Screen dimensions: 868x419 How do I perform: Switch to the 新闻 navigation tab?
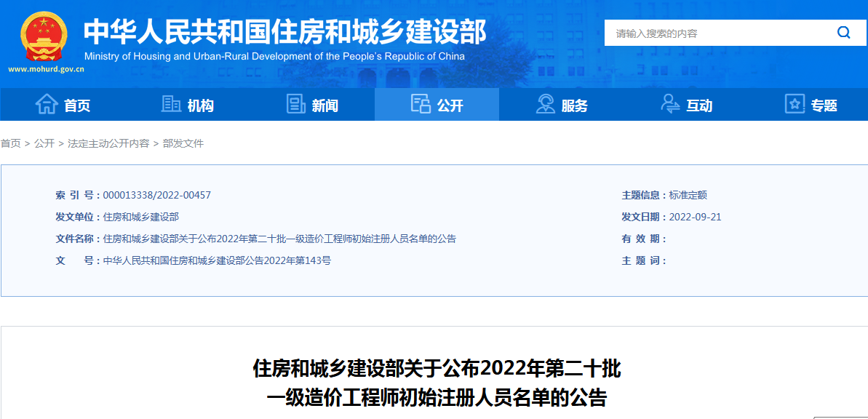[312, 104]
